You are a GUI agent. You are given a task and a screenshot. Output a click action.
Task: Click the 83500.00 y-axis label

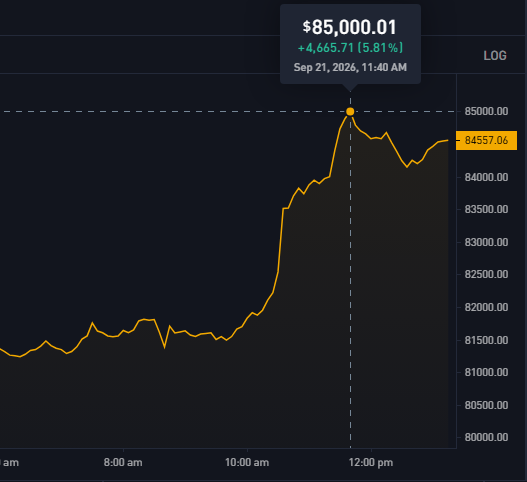486,209
